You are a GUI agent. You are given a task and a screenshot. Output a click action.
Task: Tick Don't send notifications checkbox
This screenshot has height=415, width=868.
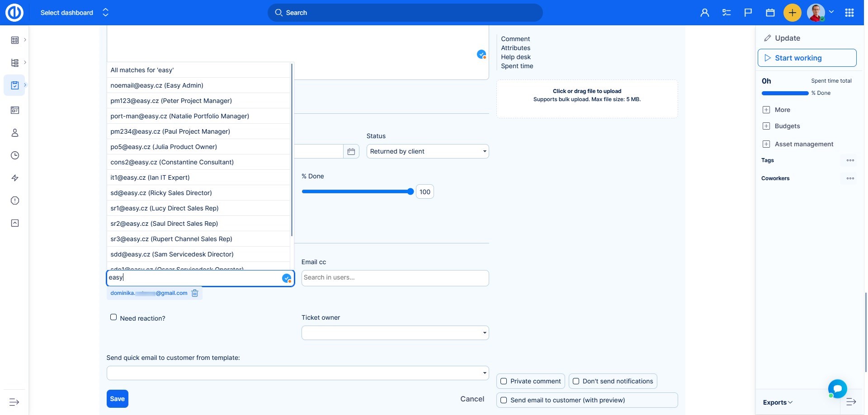(x=576, y=381)
